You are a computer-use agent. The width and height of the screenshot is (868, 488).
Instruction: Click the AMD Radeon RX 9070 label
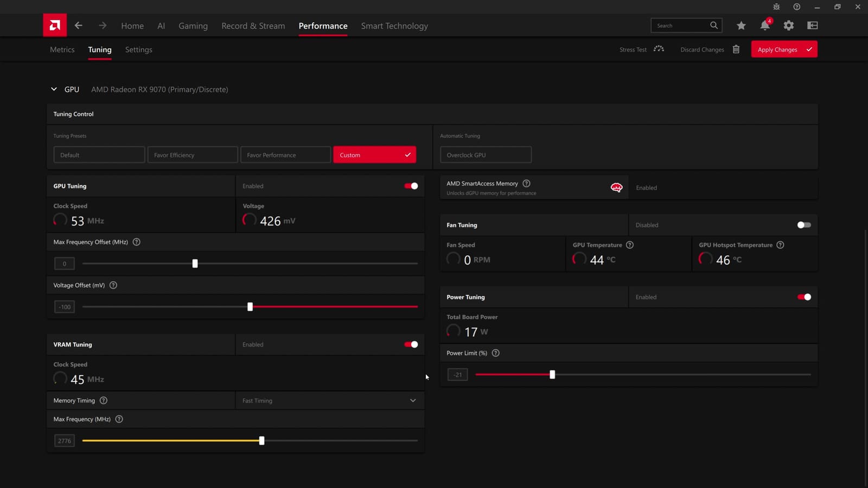click(x=159, y=89)
